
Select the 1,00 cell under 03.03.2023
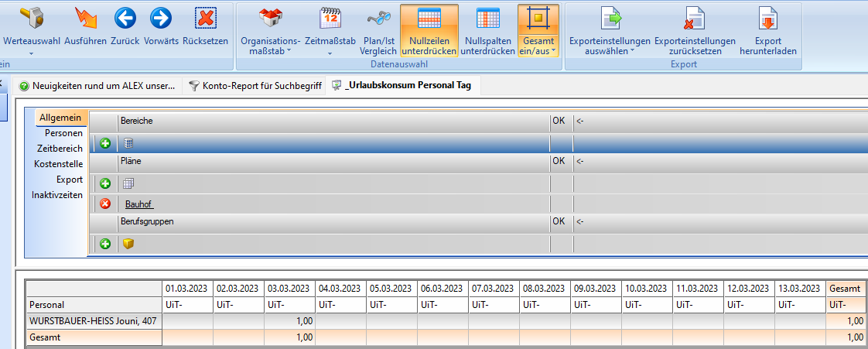tap(289, 321)
